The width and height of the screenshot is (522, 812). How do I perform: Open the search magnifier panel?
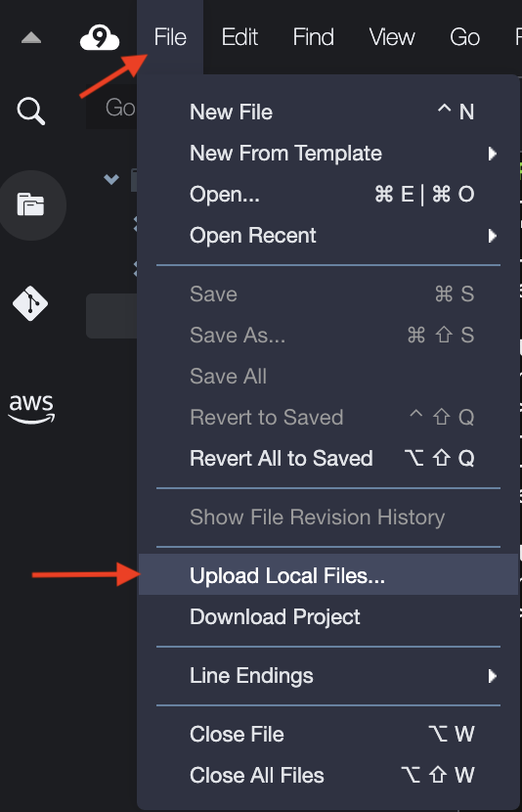[x=31, y=111]
